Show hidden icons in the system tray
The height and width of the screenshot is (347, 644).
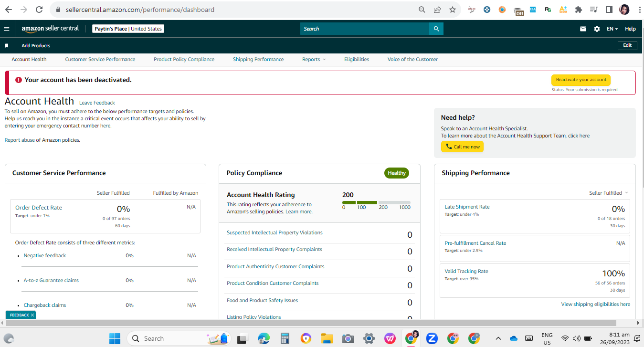point(498,338)
